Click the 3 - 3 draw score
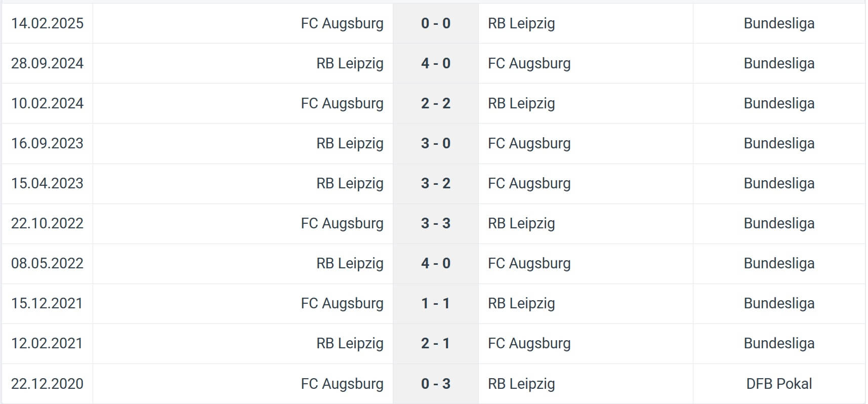This screenshot has width=868, height=404. coord(435,223)
